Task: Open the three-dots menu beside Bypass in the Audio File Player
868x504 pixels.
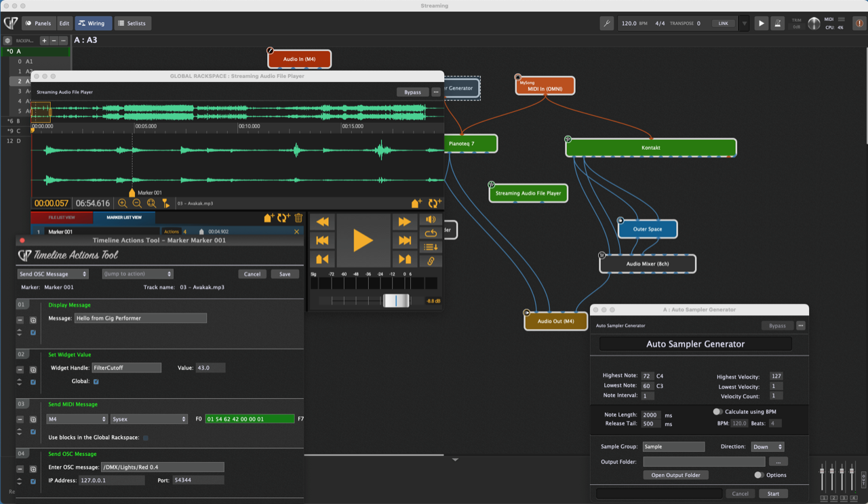Action: [436, 92]
